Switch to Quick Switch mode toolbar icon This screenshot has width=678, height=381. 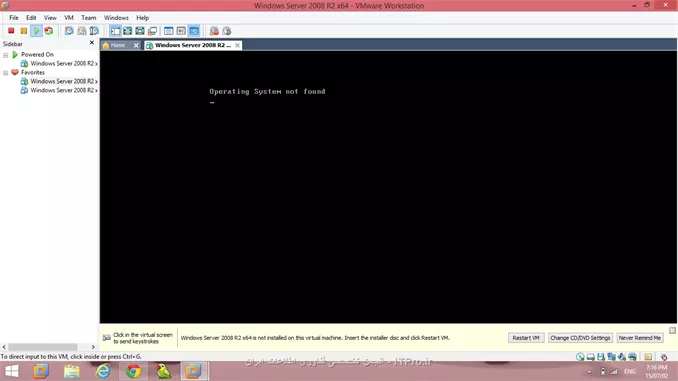click(140, 31)
